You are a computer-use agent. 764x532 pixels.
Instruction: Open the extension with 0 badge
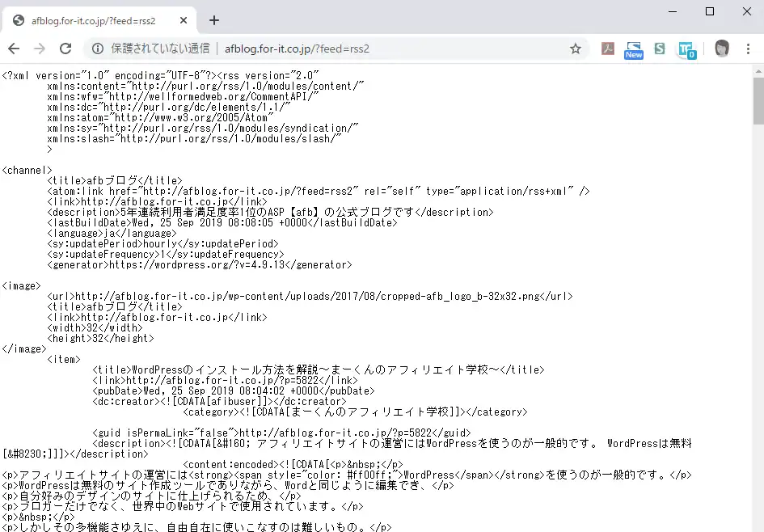687,49
